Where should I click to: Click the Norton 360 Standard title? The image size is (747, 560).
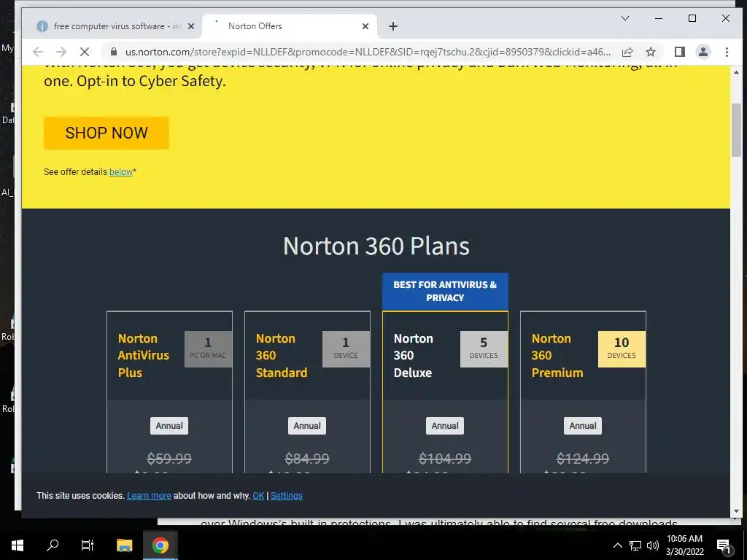pos(282,356)
